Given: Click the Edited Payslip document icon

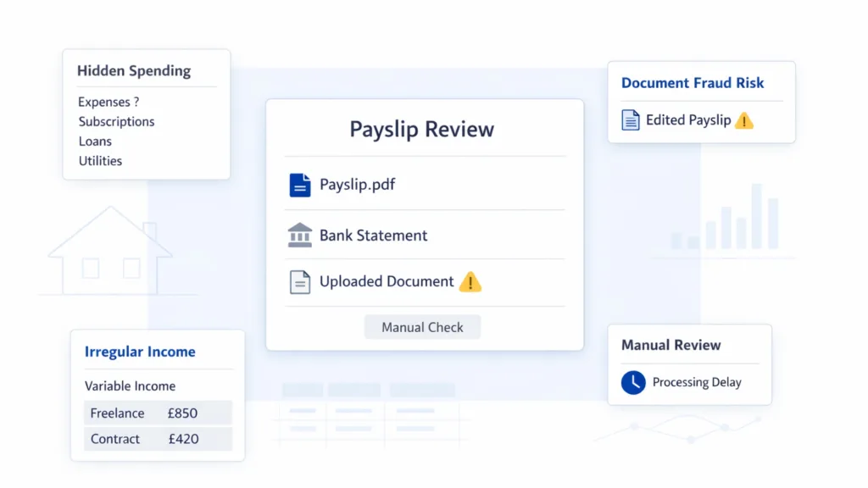Looking at the screenshot, I should [631, 120].
